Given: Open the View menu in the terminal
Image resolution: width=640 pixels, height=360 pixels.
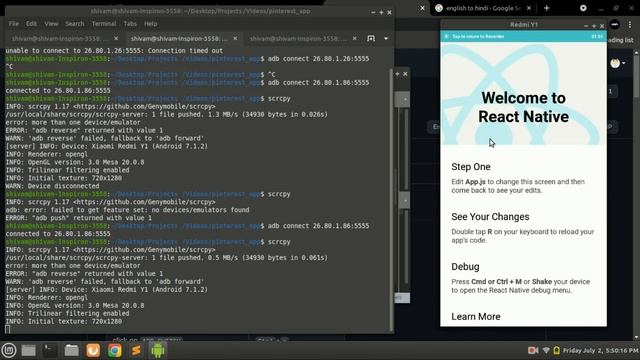Looking at the screenshot, I should point(51,24).
